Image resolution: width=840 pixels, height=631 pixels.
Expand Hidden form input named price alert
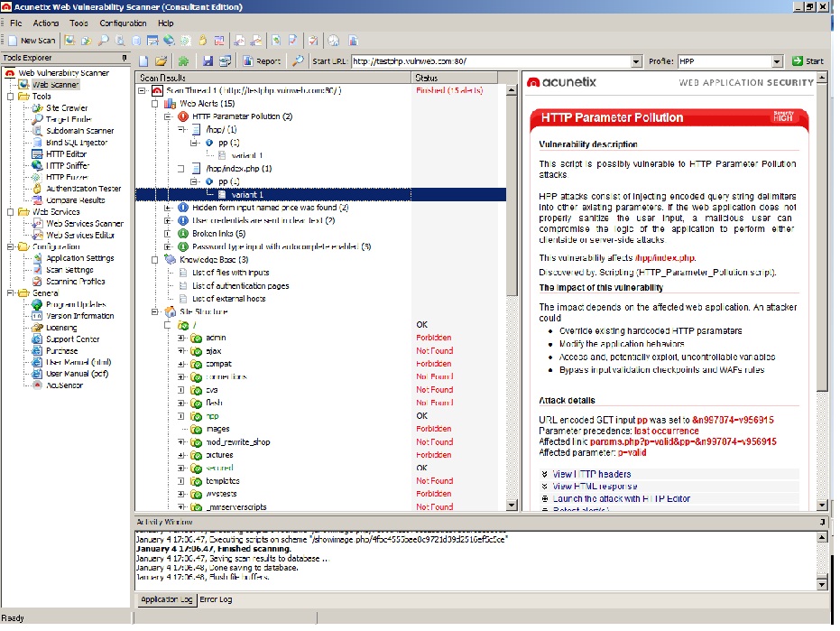click(x=168, y=208)
